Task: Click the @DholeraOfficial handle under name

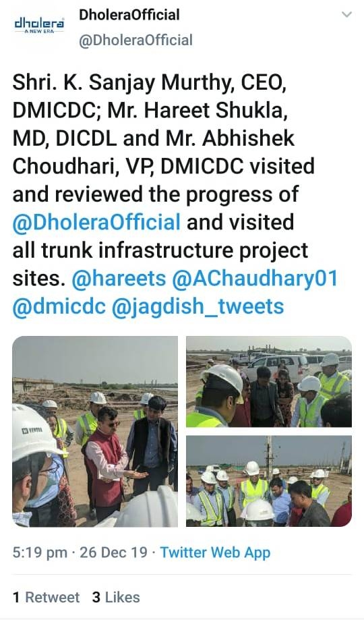Action: tap(135, 40)
